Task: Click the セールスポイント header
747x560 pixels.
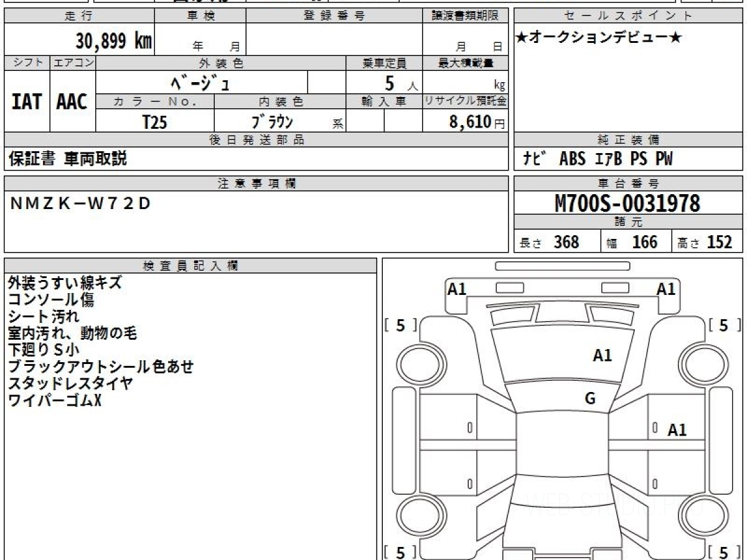Action: click(628, 16)
